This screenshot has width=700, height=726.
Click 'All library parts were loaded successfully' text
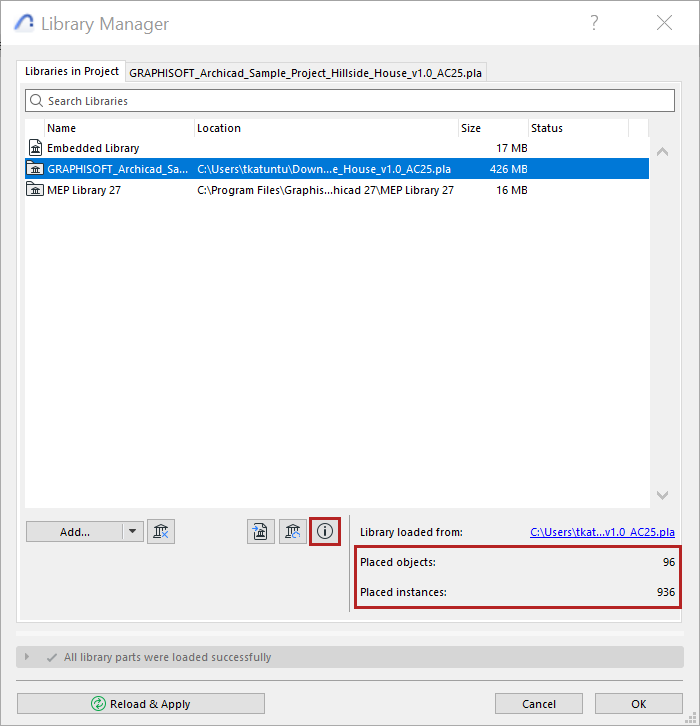click(x=168, y=657)
